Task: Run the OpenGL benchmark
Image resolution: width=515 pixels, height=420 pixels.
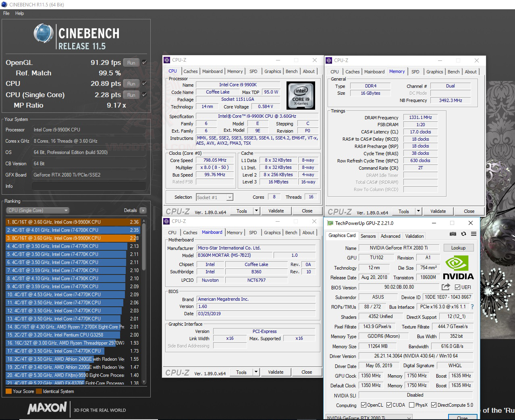Action: click(131, 62)
